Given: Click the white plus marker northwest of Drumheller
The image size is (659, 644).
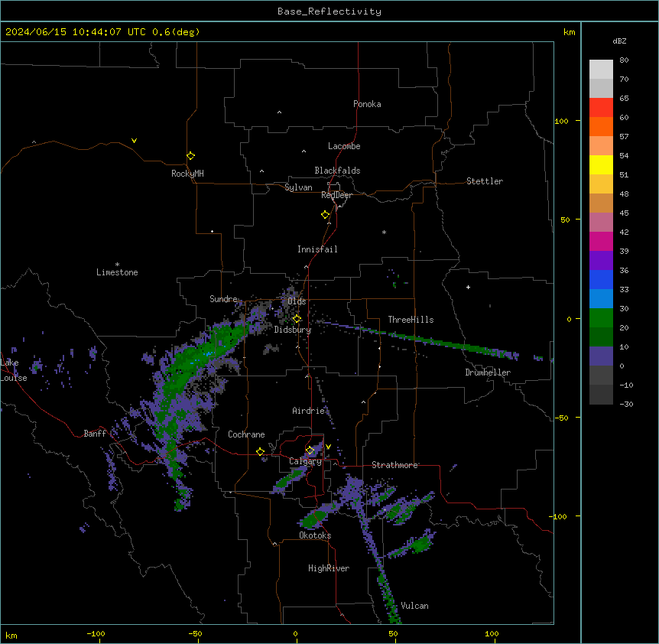Looking at the screenshot, I should pos(468,287).
